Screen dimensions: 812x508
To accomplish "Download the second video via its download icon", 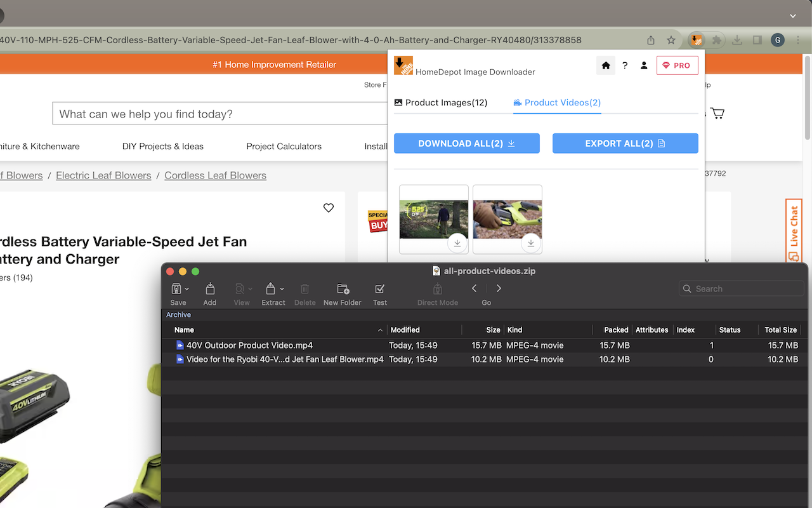I will pyautogui.click(x=531, y=243).
